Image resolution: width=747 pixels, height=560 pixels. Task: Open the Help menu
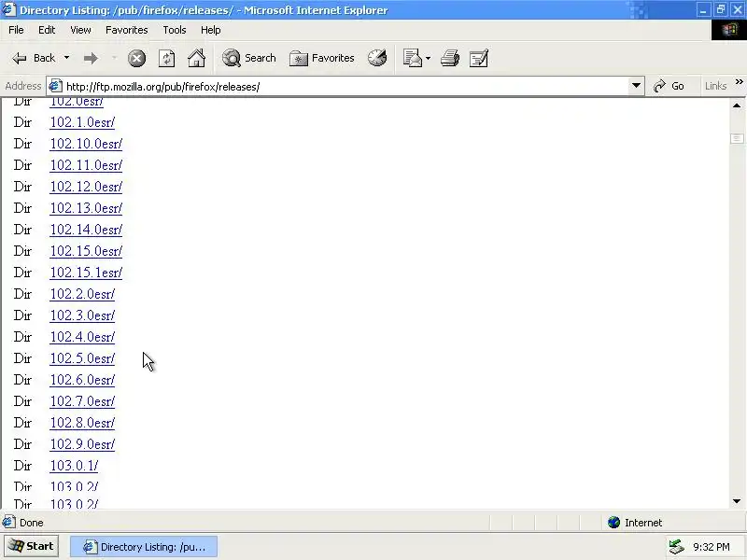(211, 30)
